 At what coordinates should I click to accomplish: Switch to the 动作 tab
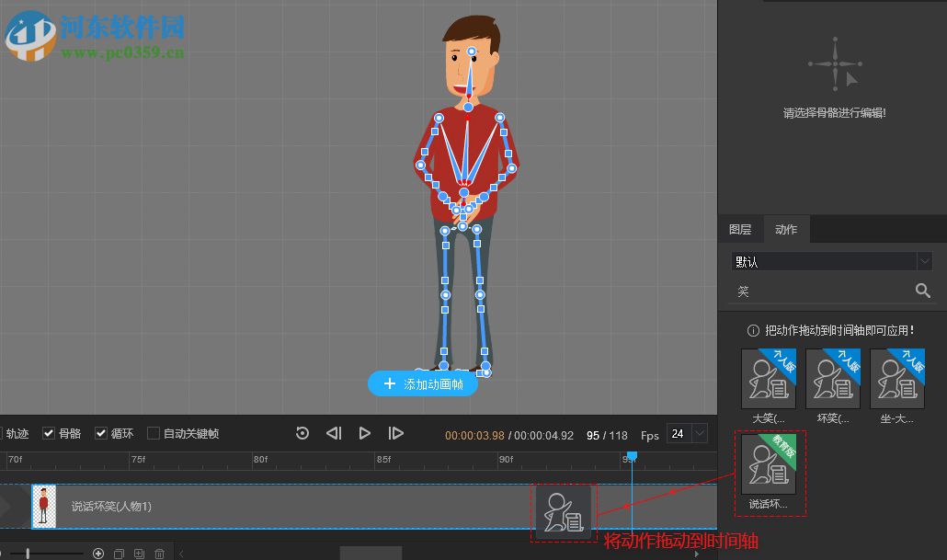tap(786, 230)
